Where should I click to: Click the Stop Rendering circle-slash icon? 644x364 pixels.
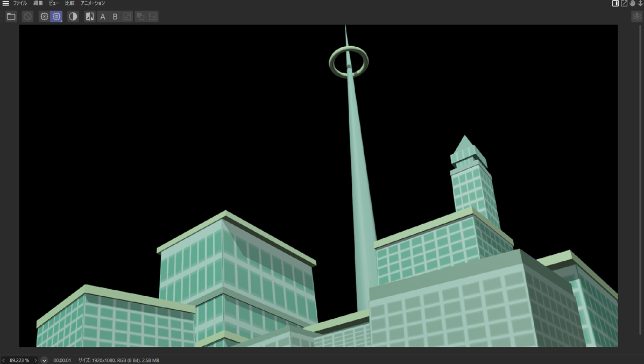click(27, 17)
